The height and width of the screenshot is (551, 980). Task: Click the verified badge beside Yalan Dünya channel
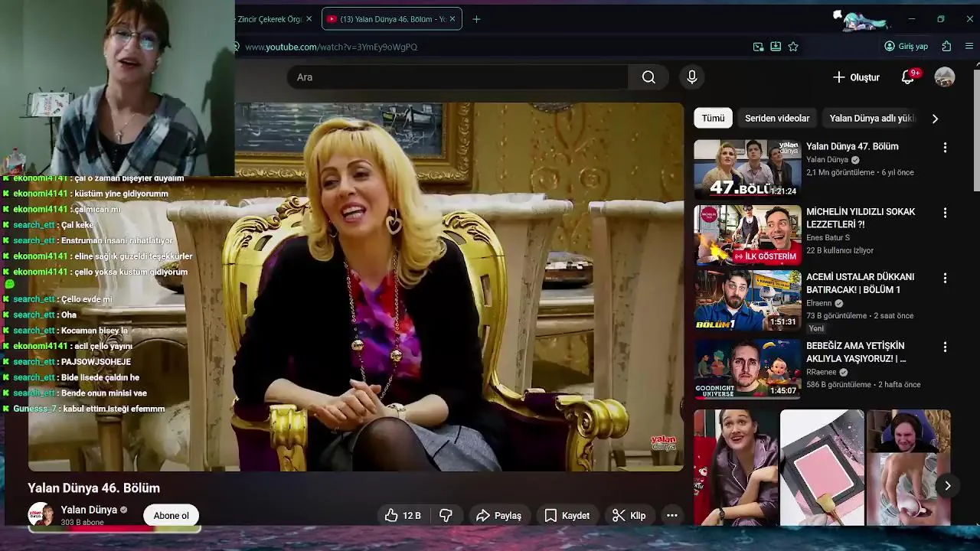coord(123,510)
